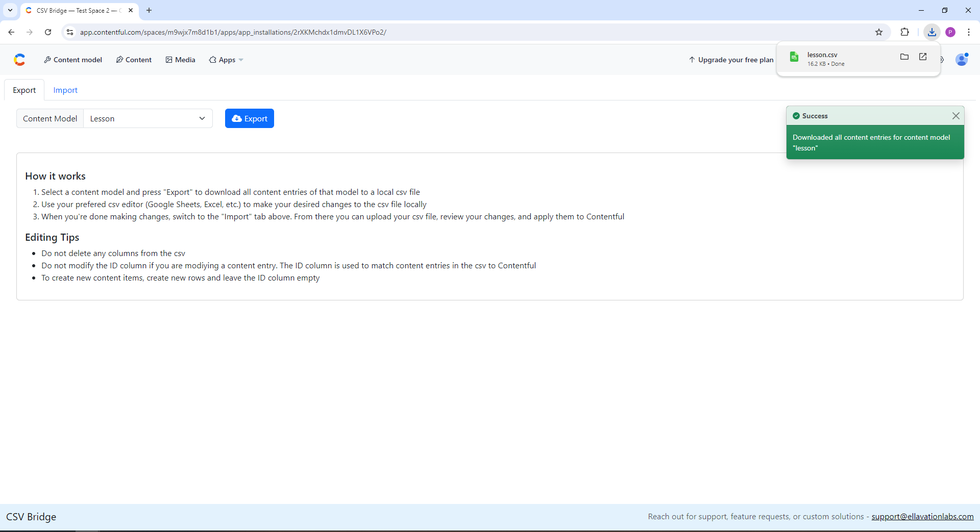Click the Media image icon in navigation

(x=169, y=60)
